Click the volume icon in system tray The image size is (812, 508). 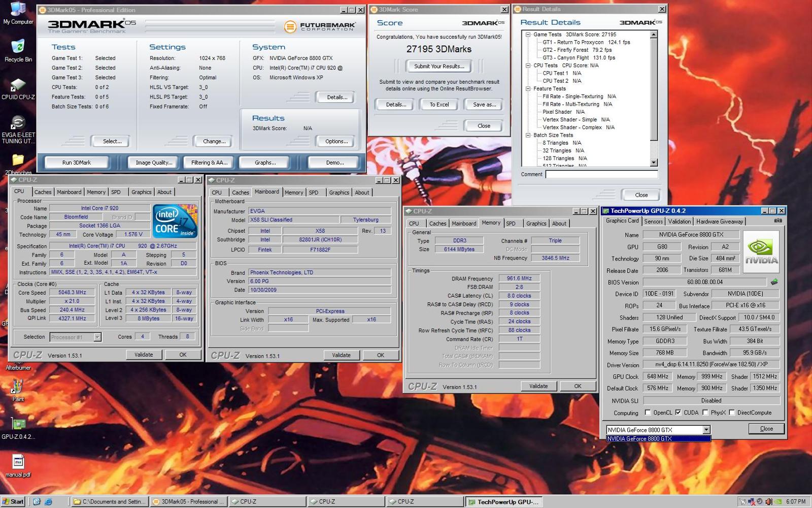(768, 501)
